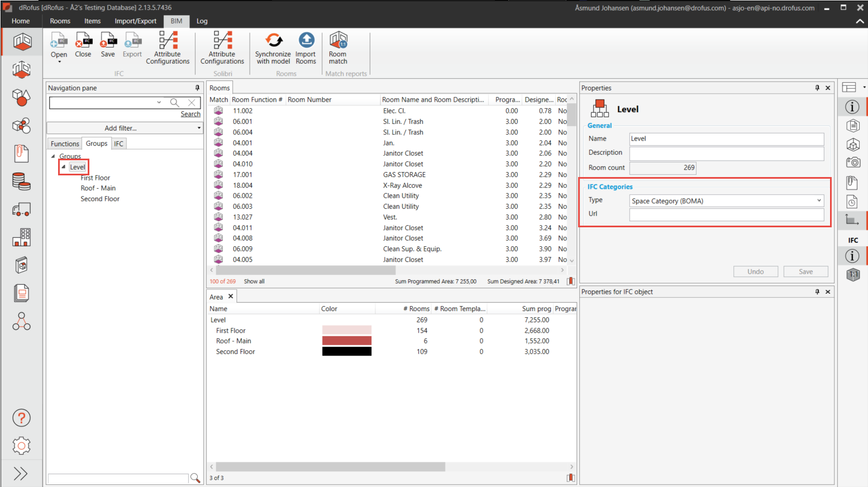Expand left sidebar with double chevron
This screenshot has height=487, width=868.
[x=21, y=474]
